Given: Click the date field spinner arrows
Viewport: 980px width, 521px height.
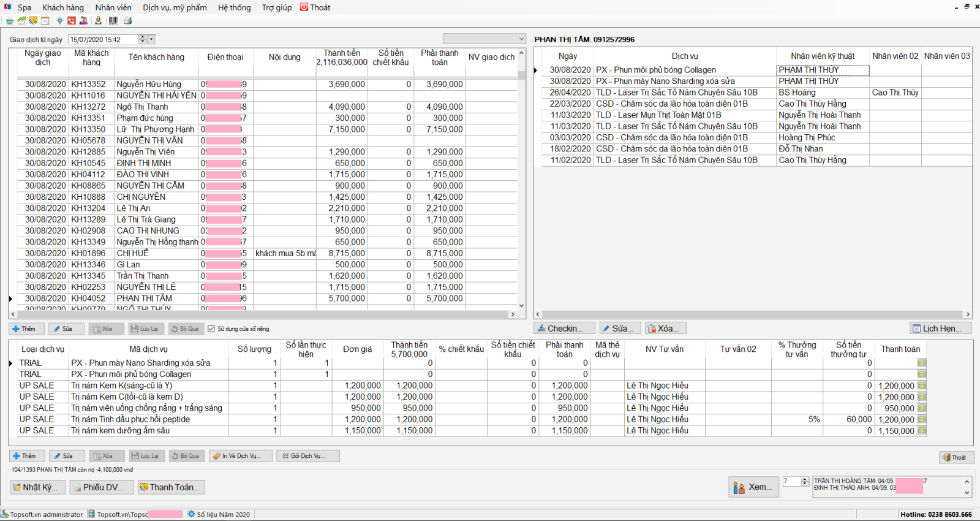Looking at the screenshot, I should pos(143,39).
